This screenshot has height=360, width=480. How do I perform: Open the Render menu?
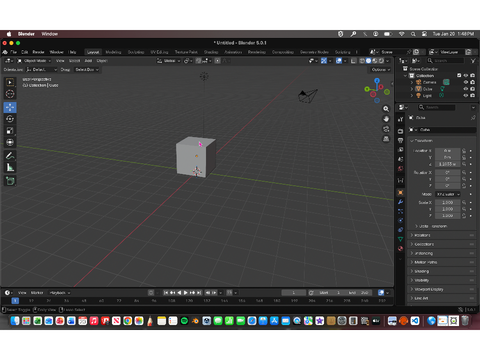coord(38,52)
